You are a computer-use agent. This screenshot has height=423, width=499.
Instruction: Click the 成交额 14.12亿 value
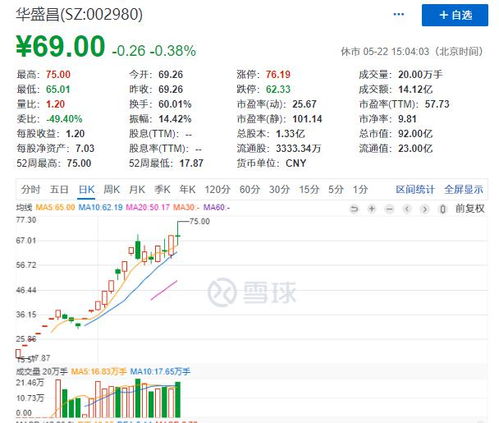pyautogui.click(x=415, y=89)
